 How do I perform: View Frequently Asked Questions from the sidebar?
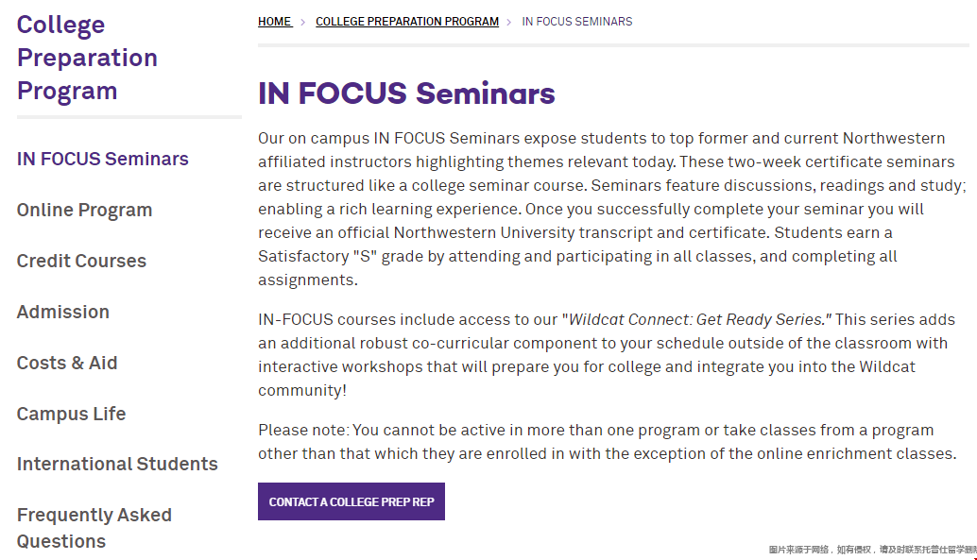tap(94, 528)
